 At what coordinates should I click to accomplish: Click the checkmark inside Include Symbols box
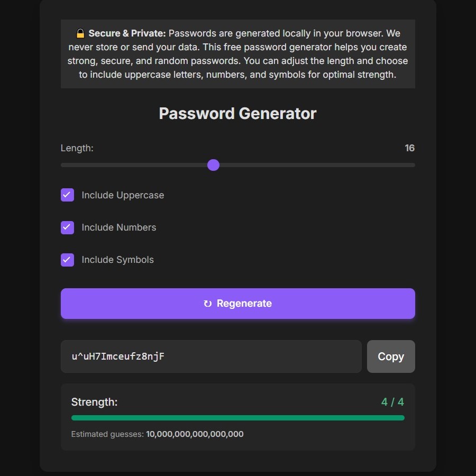click(x=67, y=260)
